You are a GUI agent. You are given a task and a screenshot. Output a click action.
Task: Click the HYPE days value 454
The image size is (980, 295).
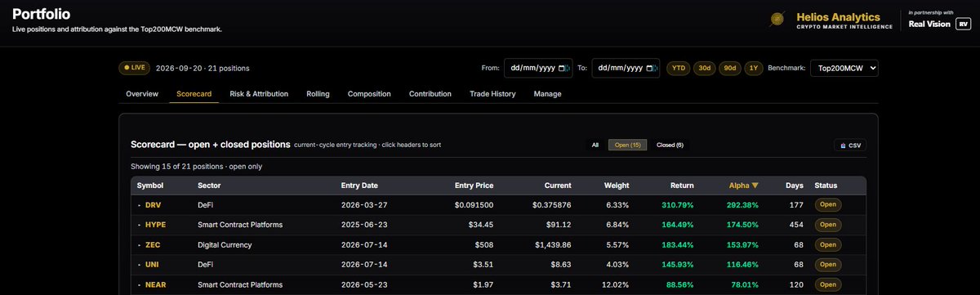pos(797,225)
